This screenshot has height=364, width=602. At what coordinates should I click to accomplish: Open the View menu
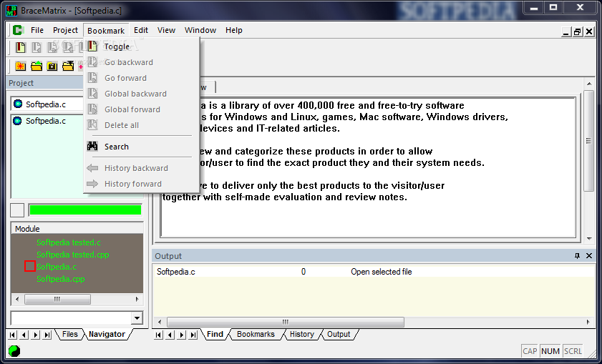tap(166, 30)
